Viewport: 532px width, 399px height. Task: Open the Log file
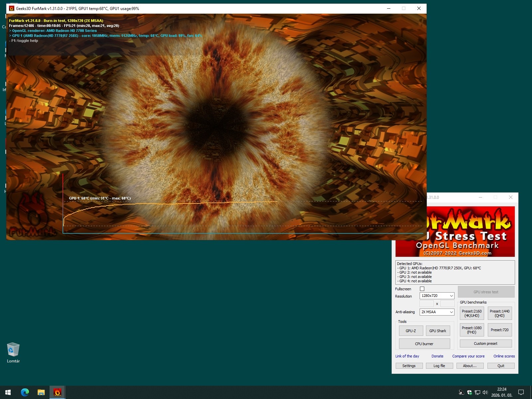click(439, 366)
